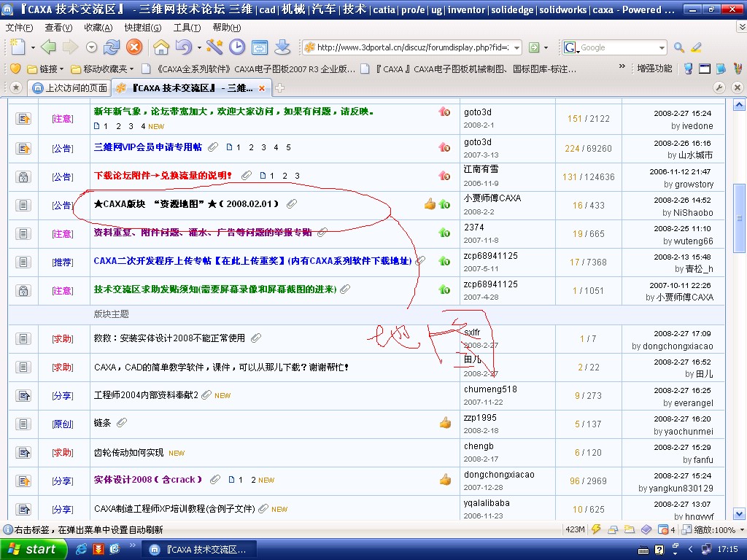Click the thread icon beside 链条 row
747x560 pixels.
[x=23, y=424]
